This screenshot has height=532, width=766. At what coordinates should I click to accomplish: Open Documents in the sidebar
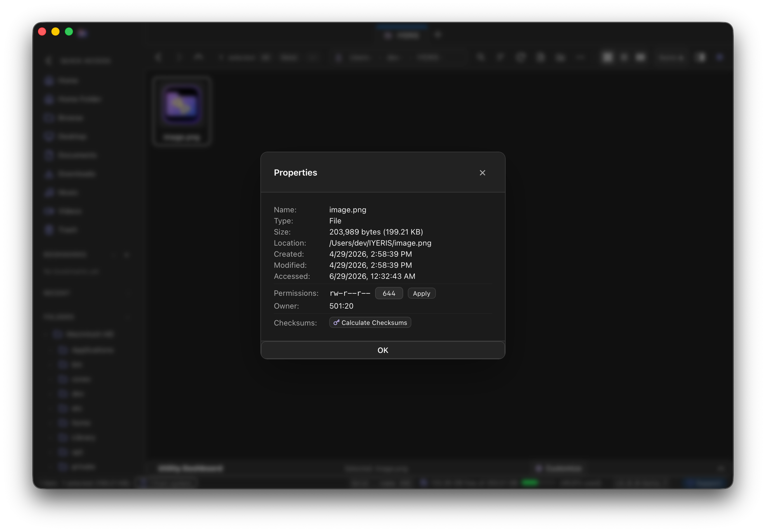(x=77, y=155)
